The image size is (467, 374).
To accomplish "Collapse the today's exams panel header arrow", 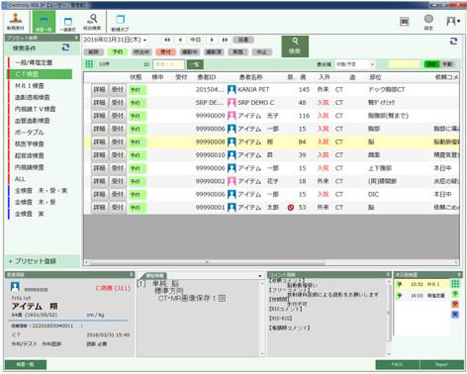I will [x=459, y=275].
